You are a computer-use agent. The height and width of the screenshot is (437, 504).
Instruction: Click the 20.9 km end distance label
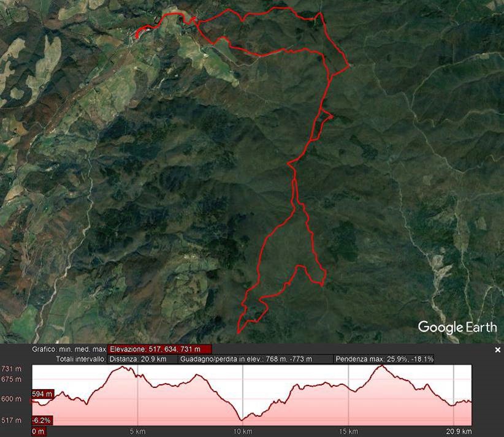(459, 431)
